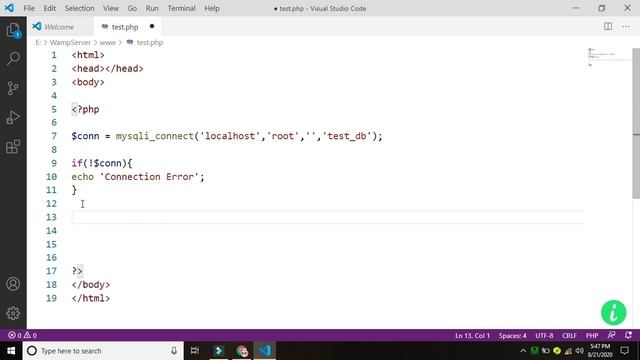Click the network tray icon

point(568,351)
